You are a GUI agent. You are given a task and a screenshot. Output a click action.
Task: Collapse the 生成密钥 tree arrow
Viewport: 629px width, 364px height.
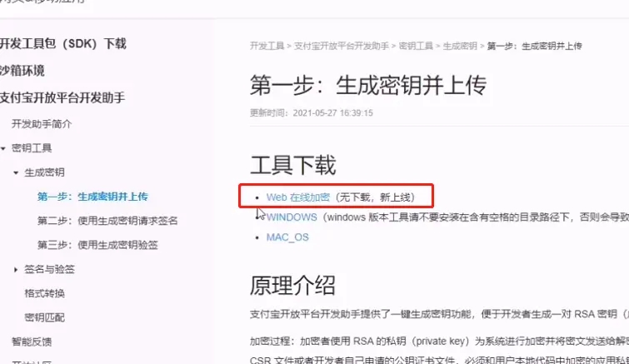coord(16,172)
